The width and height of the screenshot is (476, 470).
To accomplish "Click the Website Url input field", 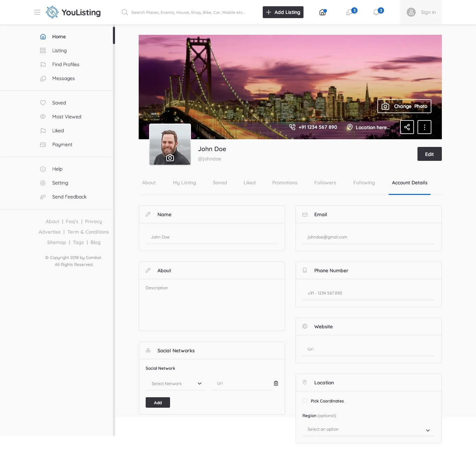I will 368,349.
